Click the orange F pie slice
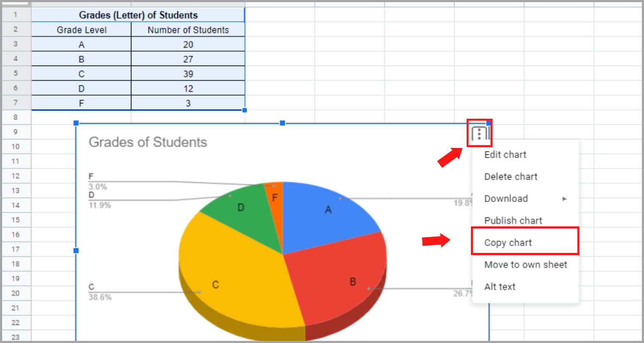This screenshot has height=343, width=644. click(x=275, y=198)
